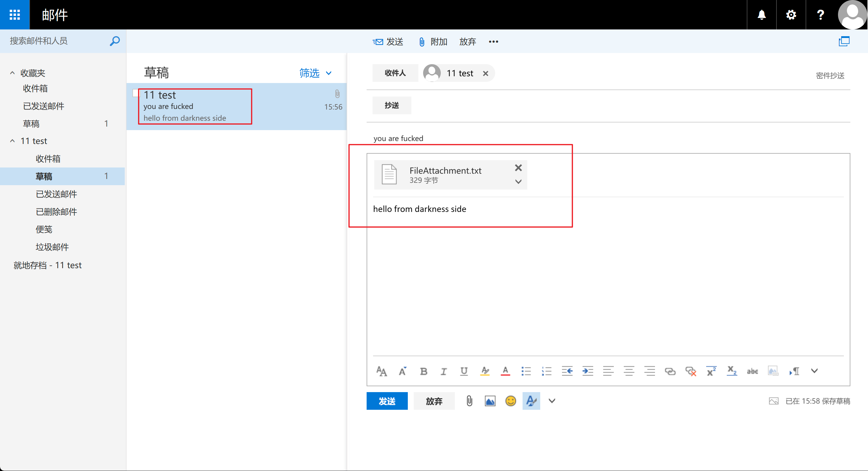Open the compose pane in a separate window
The image size is (868, 471).
click(844, 41)
